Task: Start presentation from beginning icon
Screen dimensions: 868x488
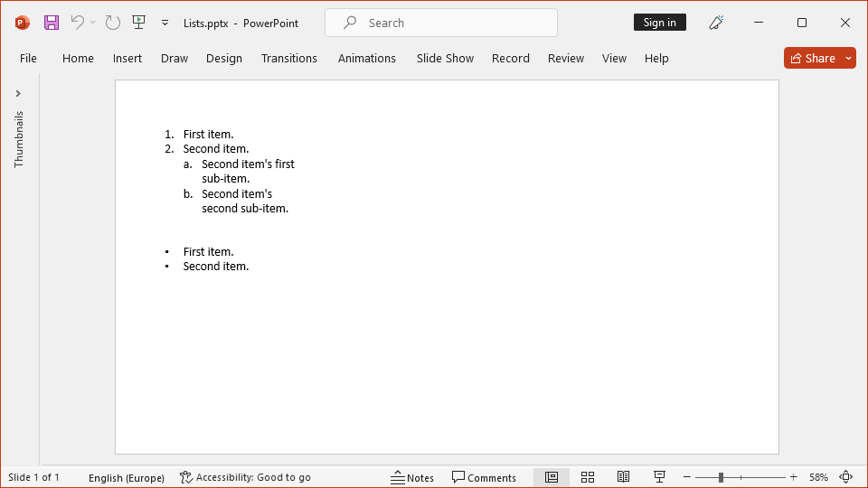Action: click(x=138, y=23)
